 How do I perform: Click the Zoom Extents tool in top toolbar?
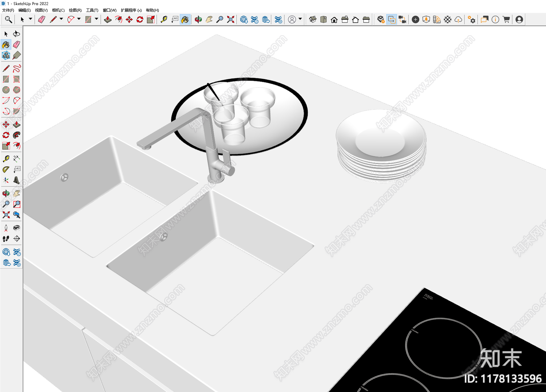pyautogui.click(x=231, y=19)
